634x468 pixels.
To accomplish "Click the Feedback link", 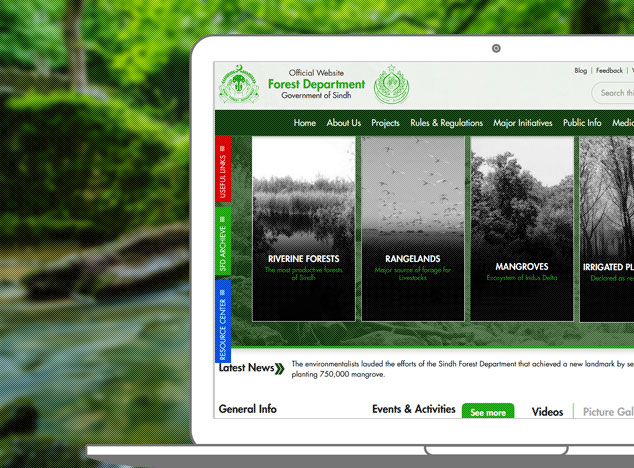I will pyautogui.click(x=609, y=70).
